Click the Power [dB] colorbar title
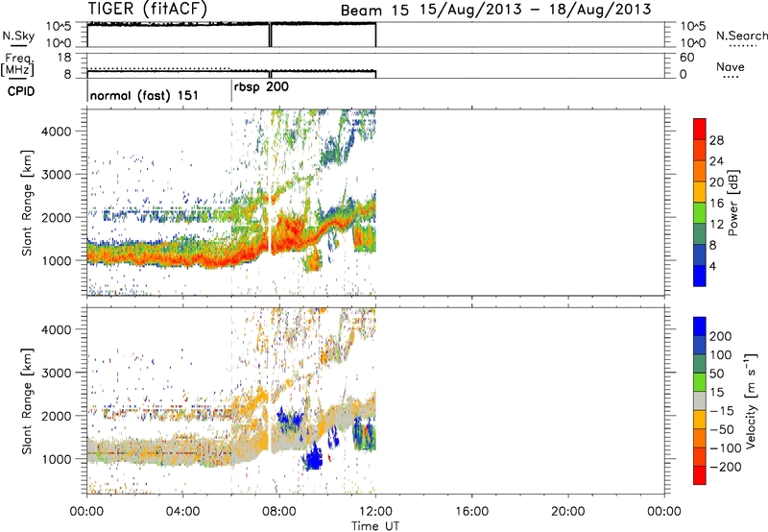 pyautogui.click(x=732, y=203)
